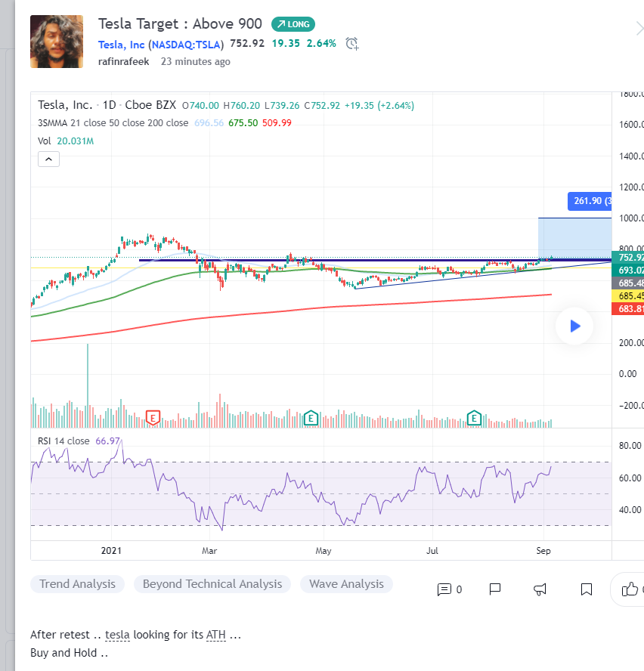
Task: Open the comments speech bubble icon
Action: [x=444, y=589]
